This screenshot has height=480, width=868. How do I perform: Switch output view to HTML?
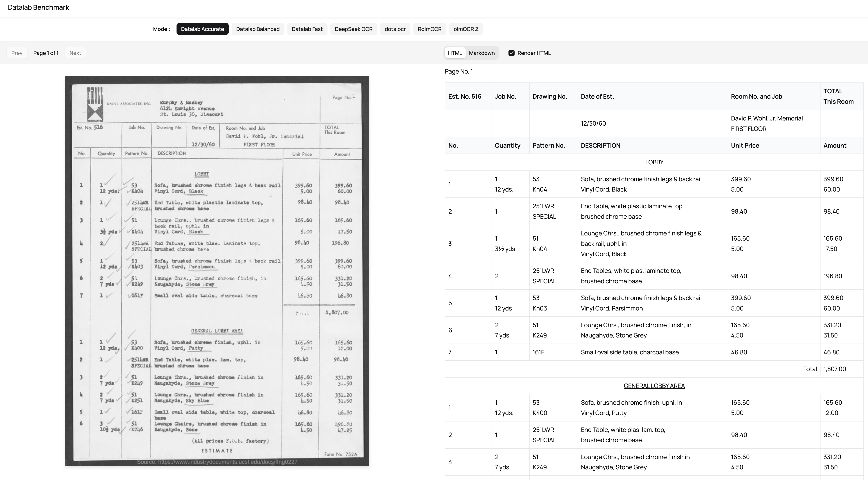455,53
